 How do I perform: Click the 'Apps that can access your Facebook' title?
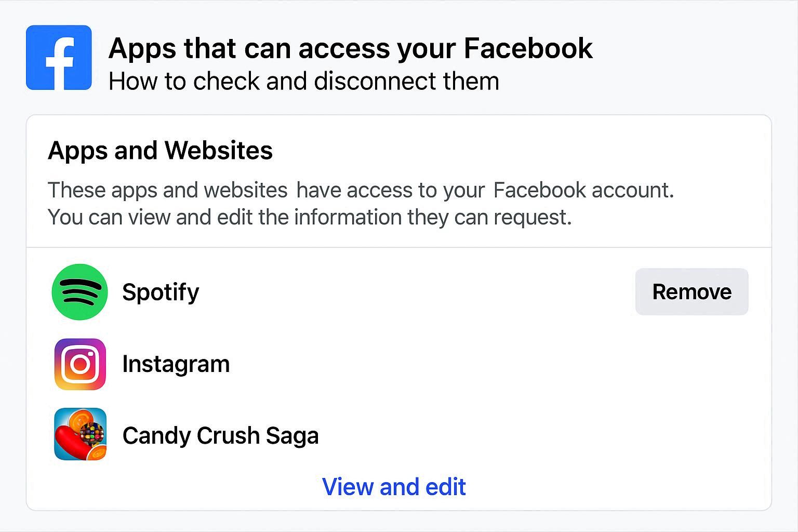(350, 48)
